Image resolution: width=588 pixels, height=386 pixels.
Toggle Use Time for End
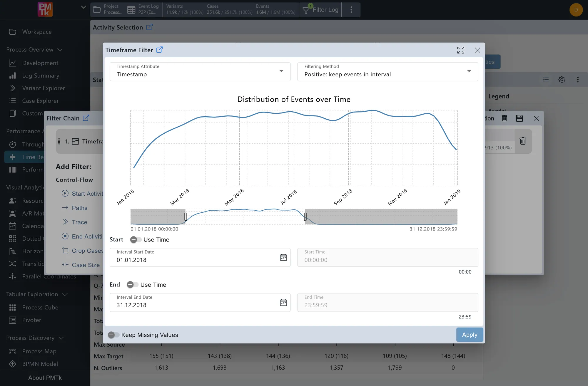[132, 285]
